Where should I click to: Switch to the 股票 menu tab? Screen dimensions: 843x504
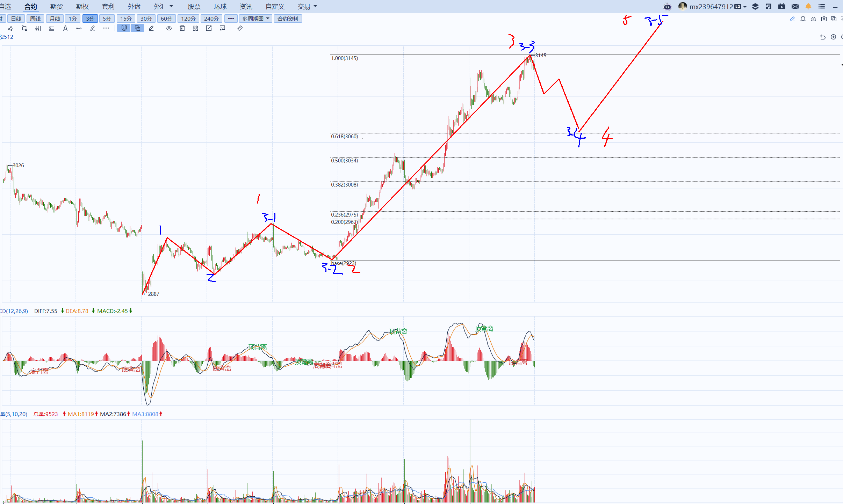[194, 6]
